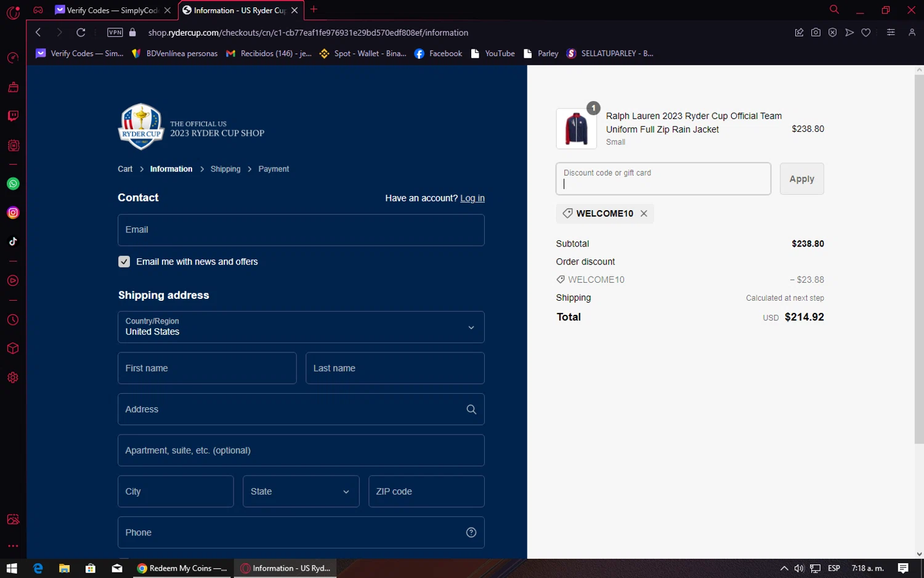924x578 pixels.
Task: Close the Verify Codes tab
Action: (x=167, y=10)
